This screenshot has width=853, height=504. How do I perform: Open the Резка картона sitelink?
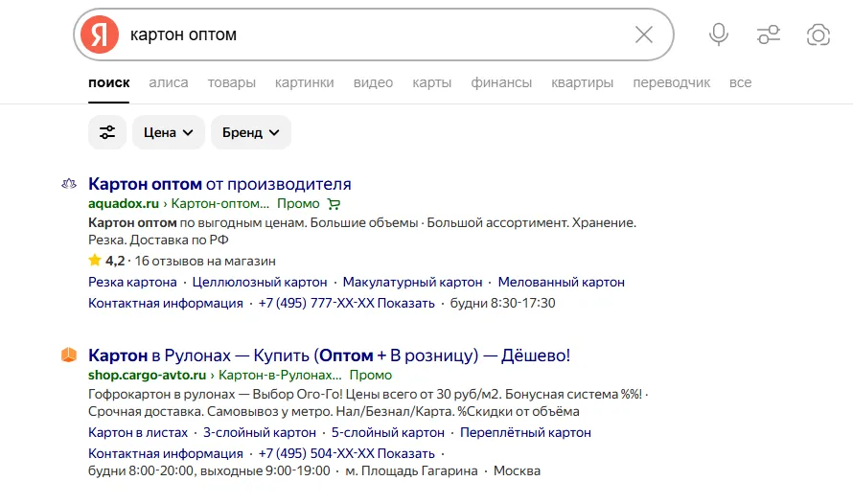click(132, 282)
